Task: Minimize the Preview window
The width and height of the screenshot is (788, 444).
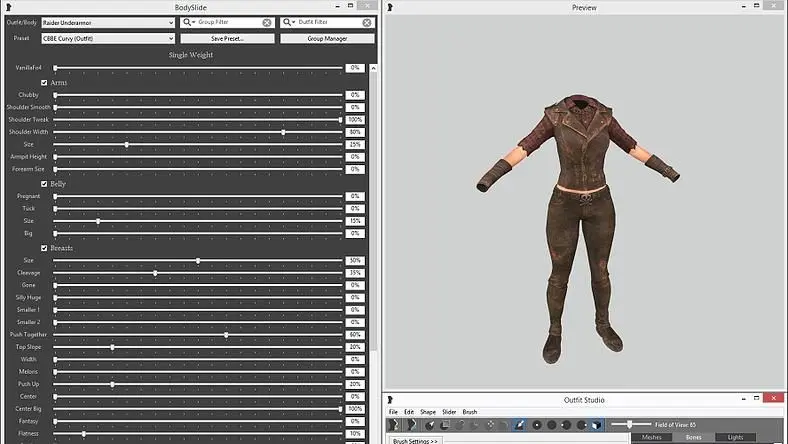Action: [x=743, y=6]
